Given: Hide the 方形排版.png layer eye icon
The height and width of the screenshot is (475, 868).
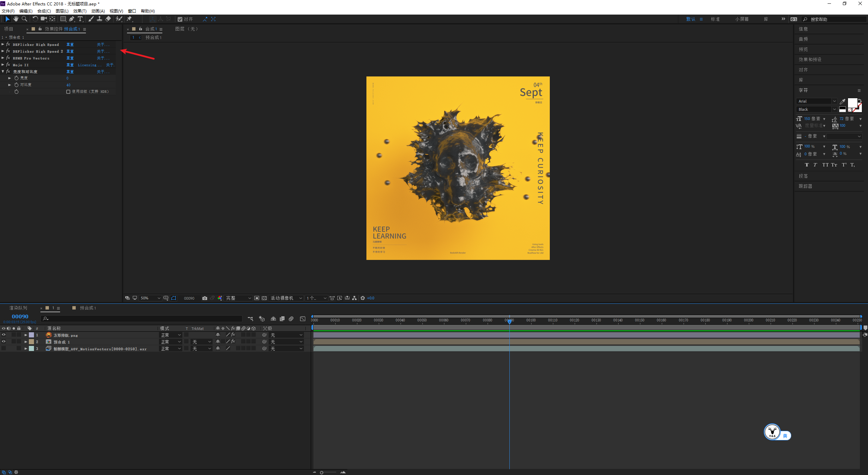Looking at the screenshot, I should [x=4, y=335].
